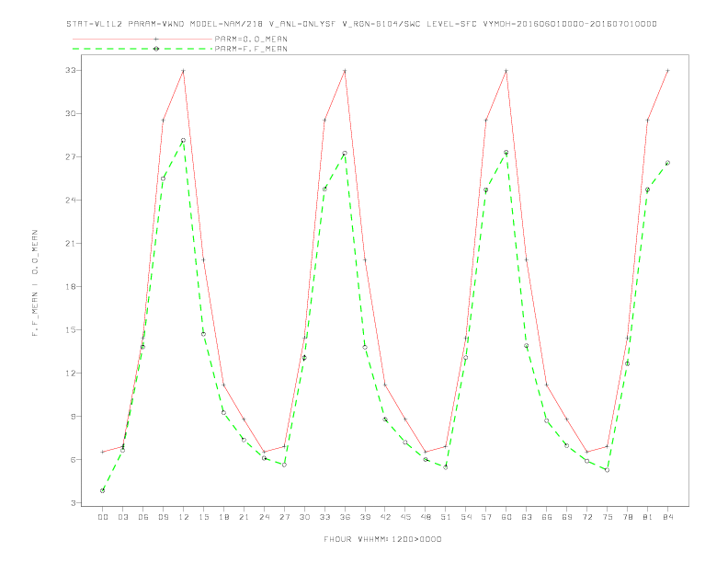728x563 pixels.
Task: Click x-axis tick label 45
Action: tap(405, 517)
